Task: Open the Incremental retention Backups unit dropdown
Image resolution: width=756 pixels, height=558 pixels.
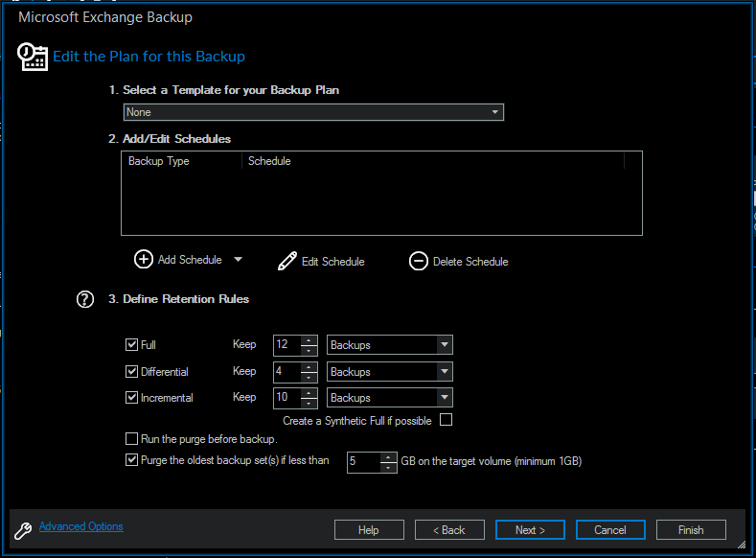Action: [x=444, y=397]
